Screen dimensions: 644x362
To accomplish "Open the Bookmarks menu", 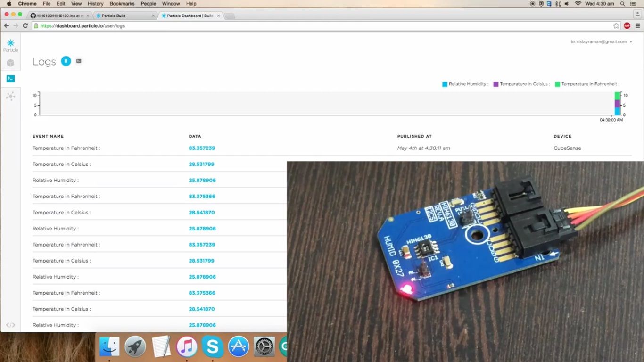I will 122,3.
